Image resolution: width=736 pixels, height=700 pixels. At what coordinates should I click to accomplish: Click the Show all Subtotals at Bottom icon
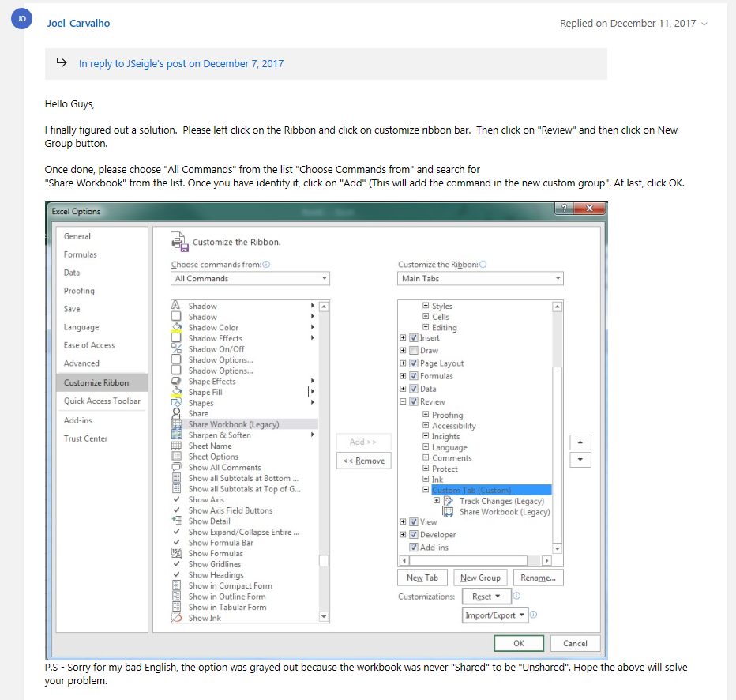point(176,478)
